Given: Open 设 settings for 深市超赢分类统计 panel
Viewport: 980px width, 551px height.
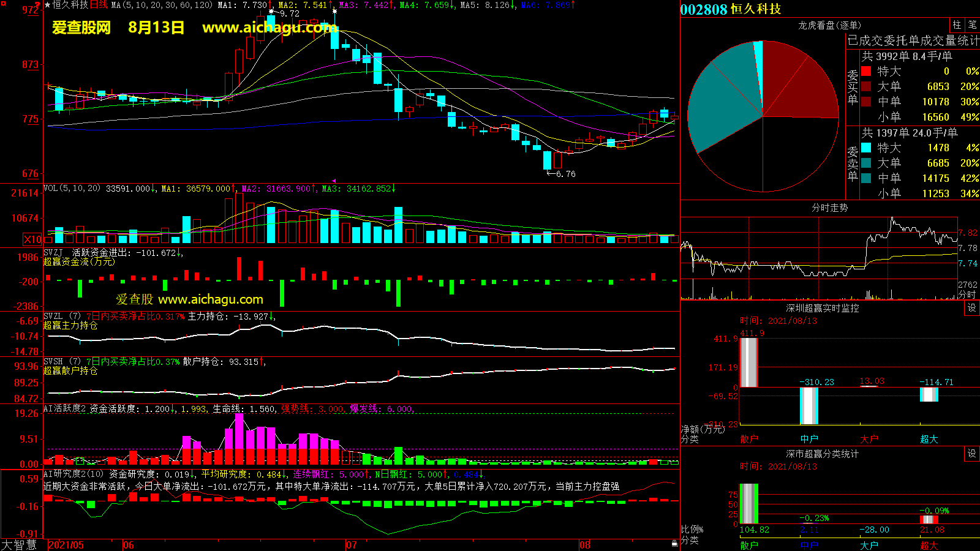Looking at the screenshot, I should [972, 454].
